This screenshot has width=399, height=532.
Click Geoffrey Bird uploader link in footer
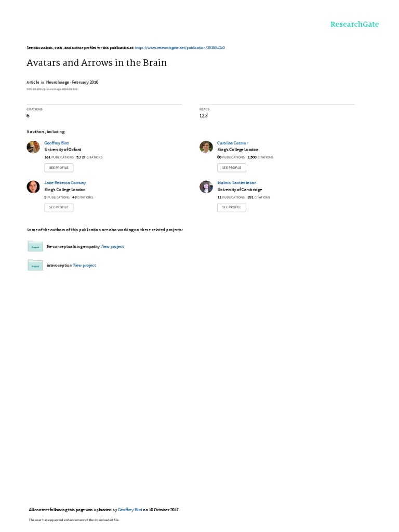129,510
